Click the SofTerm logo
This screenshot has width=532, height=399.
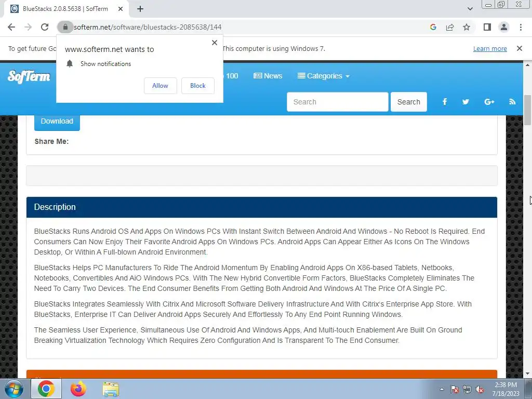coord(29,76)
